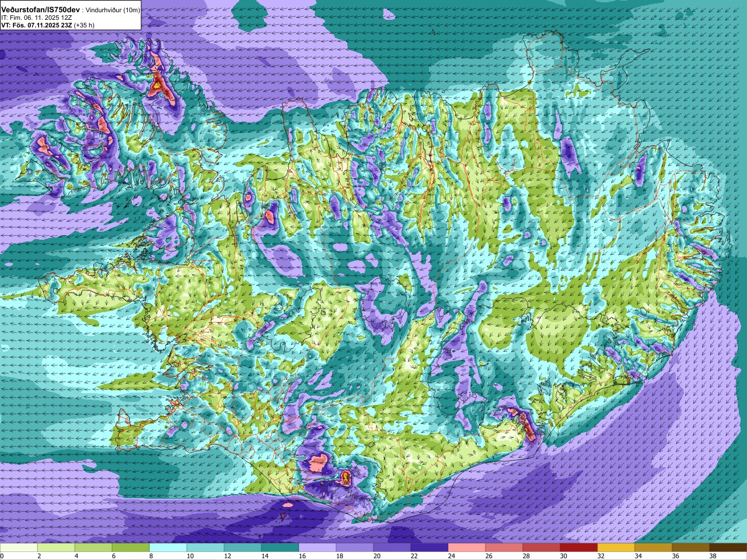The height and width of the screenshot is (560, 747).
Task: Click the legend number label 38
Action: [713, 556]
